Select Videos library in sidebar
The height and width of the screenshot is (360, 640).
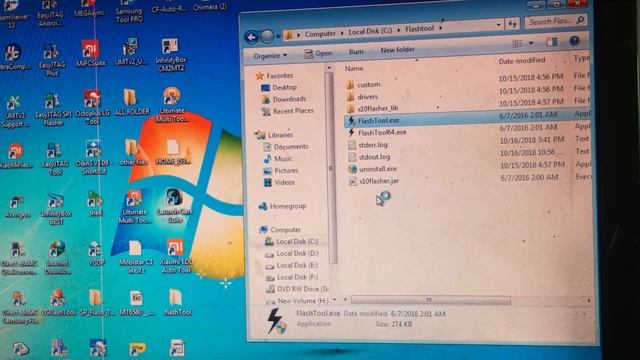[279, 182]
